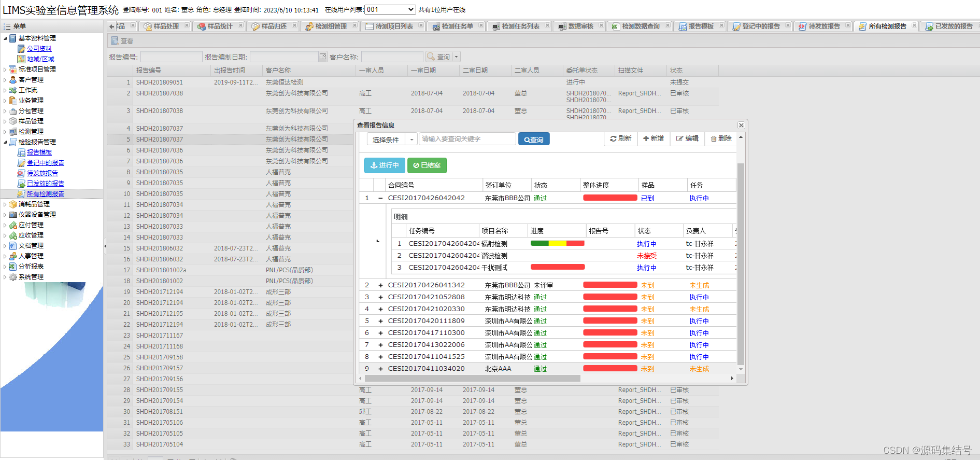The image size is (980, 460).
Task: Click the 报告编号 input field
Action: pos(172,57)
